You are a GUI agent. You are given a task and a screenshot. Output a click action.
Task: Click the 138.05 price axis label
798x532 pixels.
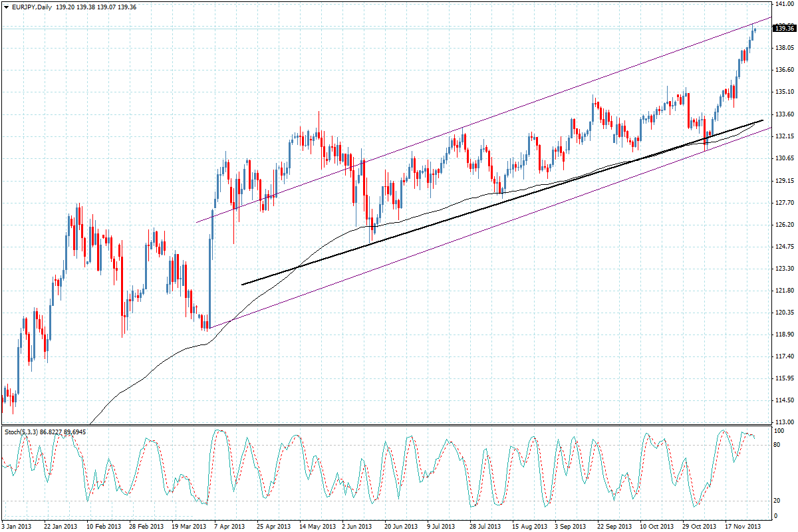point(785,48)
